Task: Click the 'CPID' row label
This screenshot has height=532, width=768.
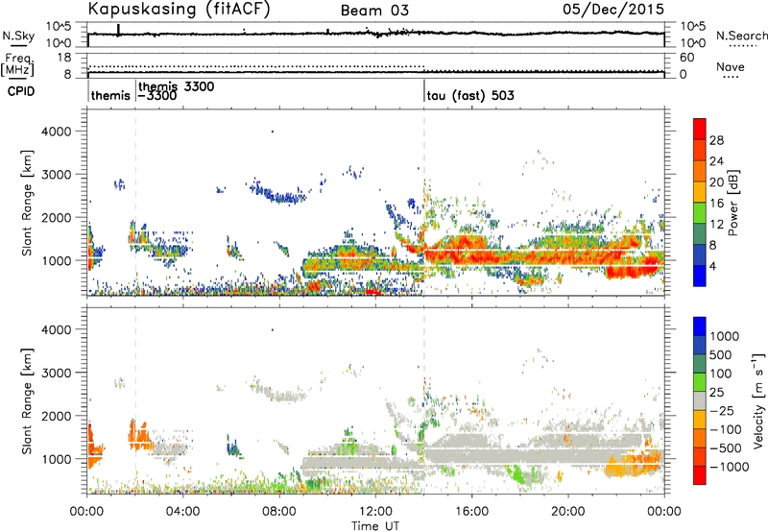Action: tap(21, 91)
